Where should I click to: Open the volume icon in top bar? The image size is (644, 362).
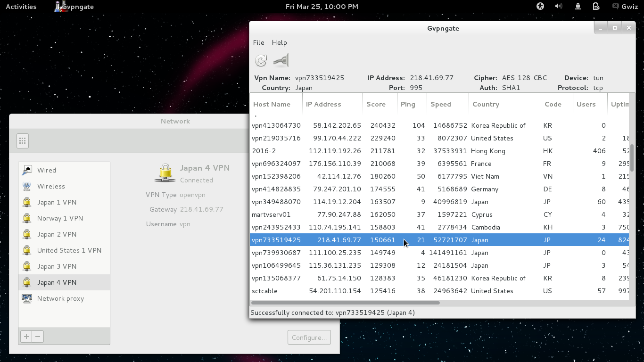(559, 7)
